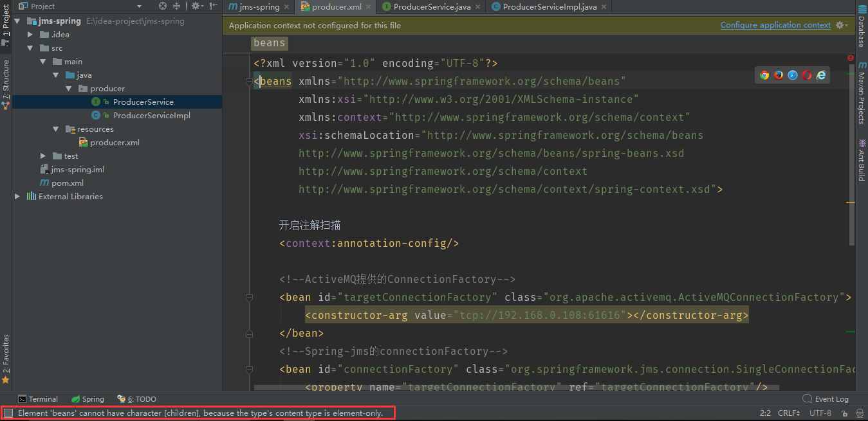
Task: Collapse the src folder
Action: coord(30,48)
